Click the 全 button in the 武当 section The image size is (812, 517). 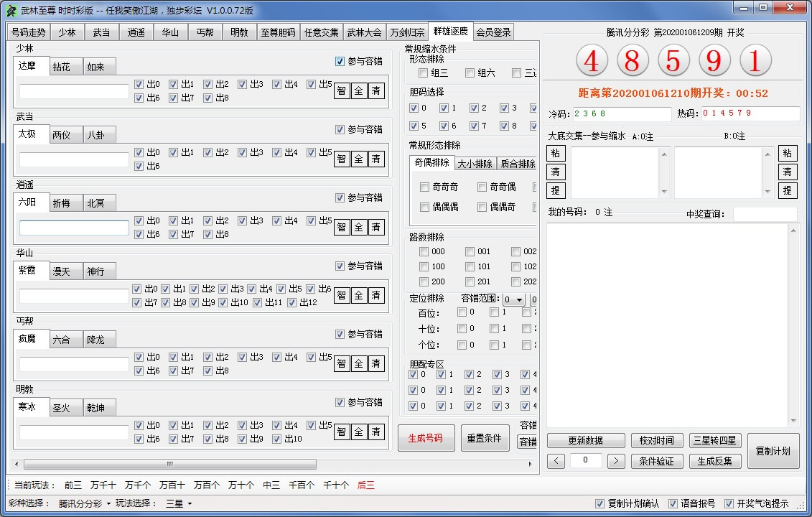[x=359, y=159]
